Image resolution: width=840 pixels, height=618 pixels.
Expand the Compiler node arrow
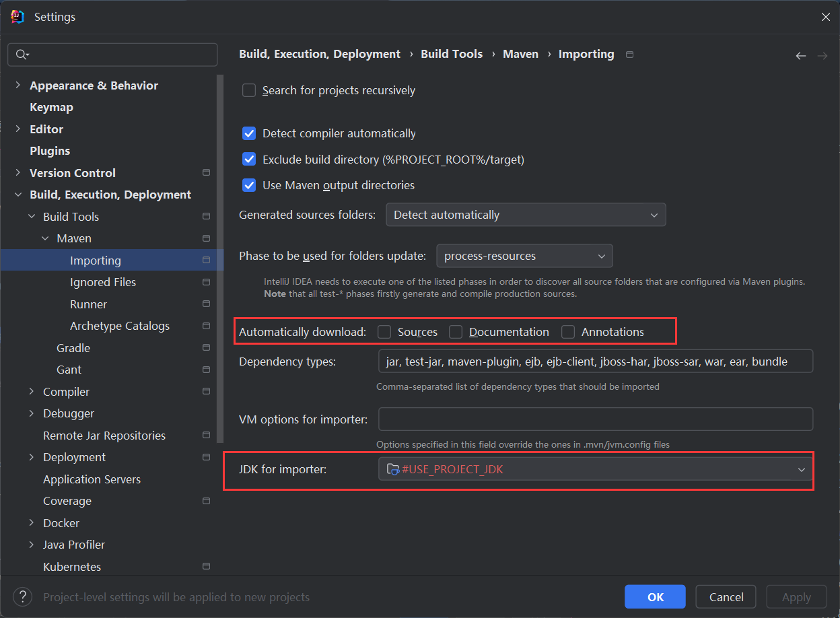coord(32,392)
